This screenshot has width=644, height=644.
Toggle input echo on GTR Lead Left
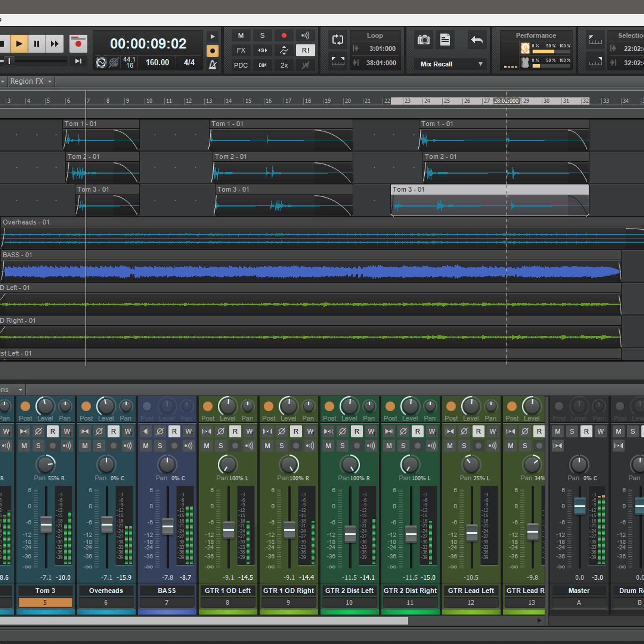[492, 446]
